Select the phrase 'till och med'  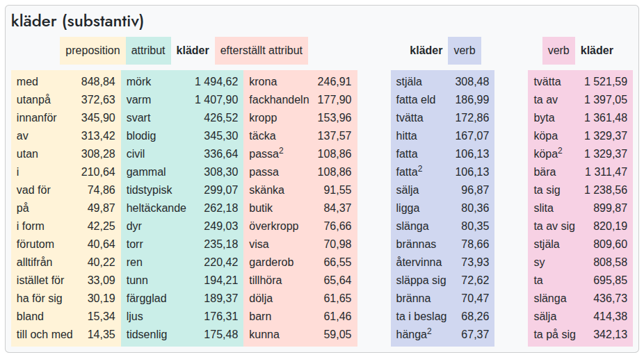45,335
